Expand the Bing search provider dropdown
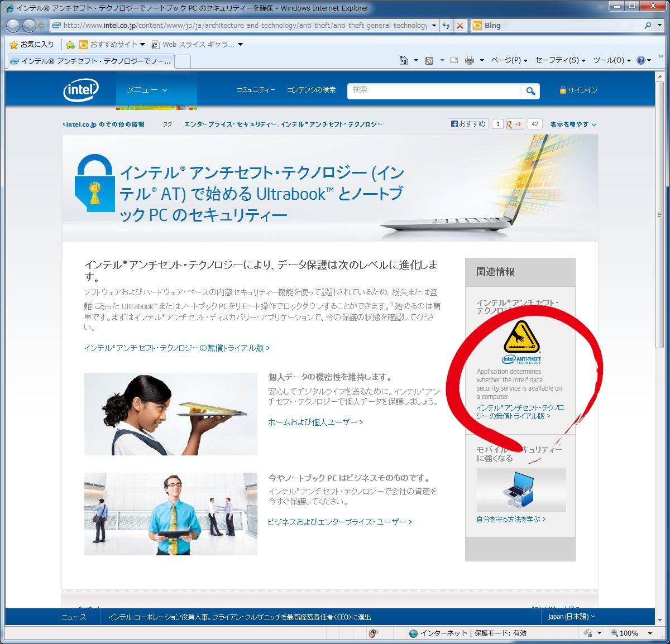The height and width of the screenshot is (644, 670). click(660, 25)
